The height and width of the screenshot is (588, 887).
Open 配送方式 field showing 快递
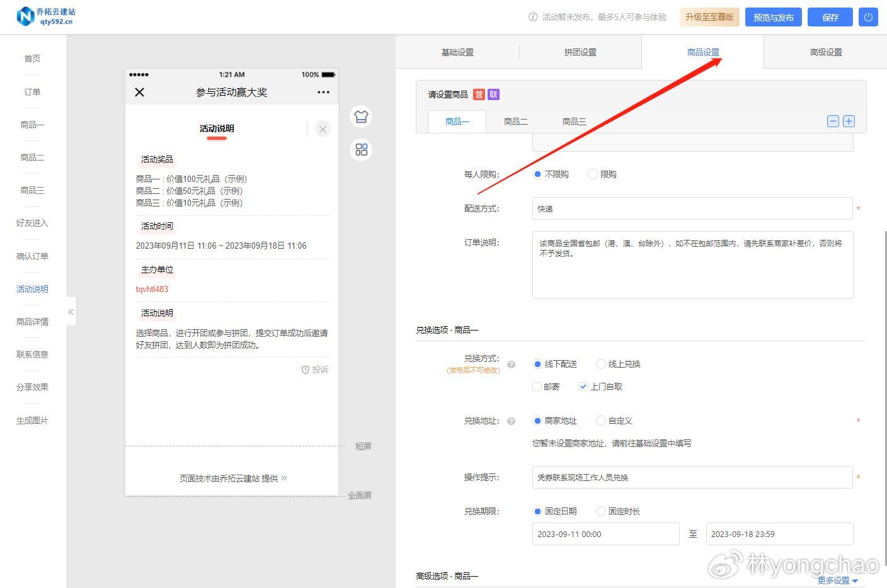pyautogui.click(x=692, y=208)
